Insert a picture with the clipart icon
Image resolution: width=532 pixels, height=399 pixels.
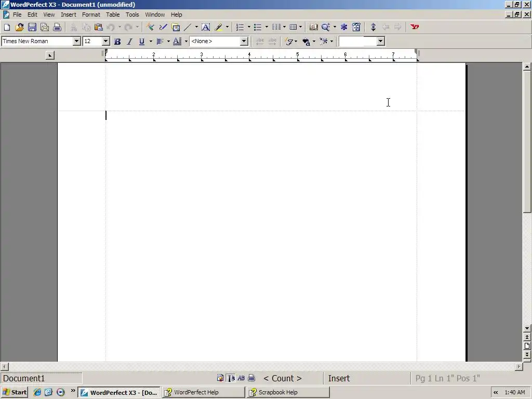coord(176,27)
